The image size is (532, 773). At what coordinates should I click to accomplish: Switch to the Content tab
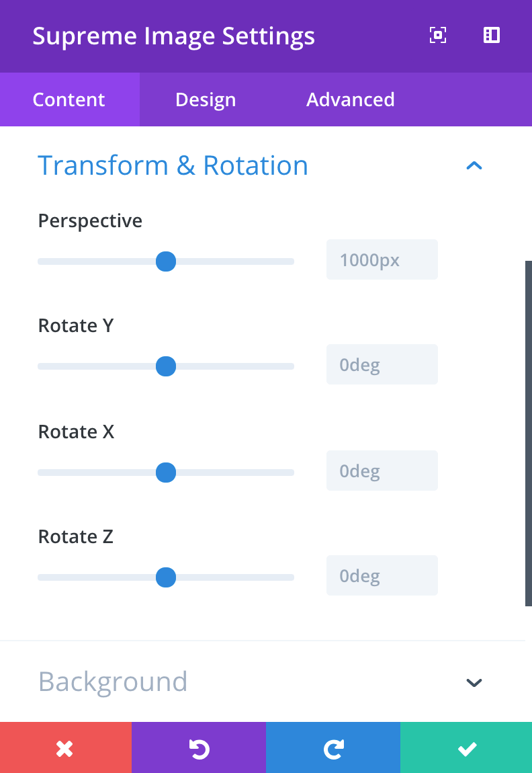point(69,99)
